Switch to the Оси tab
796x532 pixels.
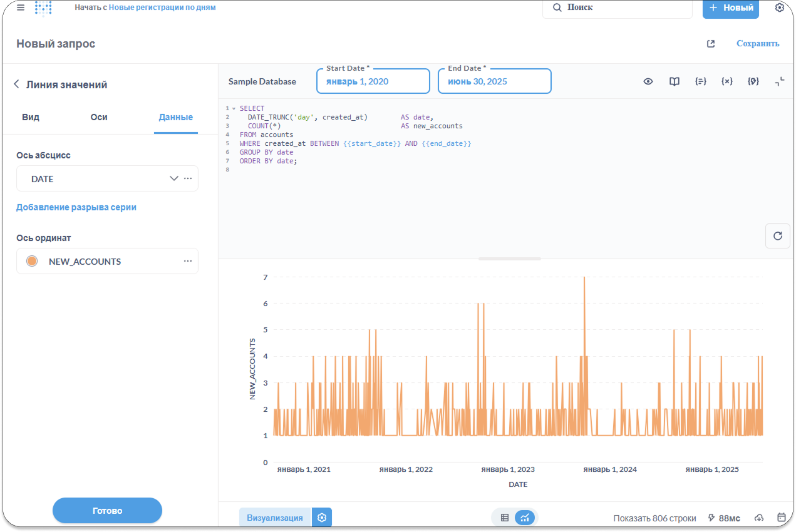click(x=99, y=117)
